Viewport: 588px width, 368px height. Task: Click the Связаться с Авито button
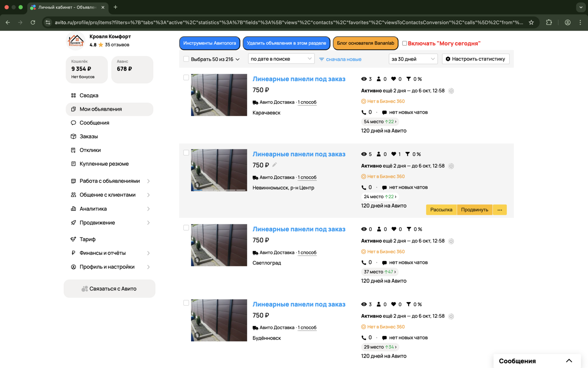pos(110,289)
